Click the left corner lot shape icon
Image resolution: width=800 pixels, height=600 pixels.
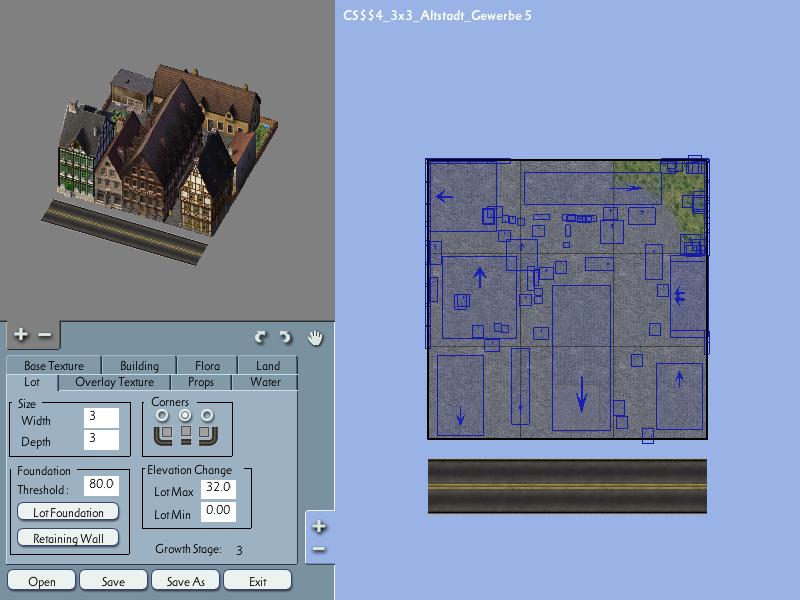pyautogui.click(x=163, y=435)
